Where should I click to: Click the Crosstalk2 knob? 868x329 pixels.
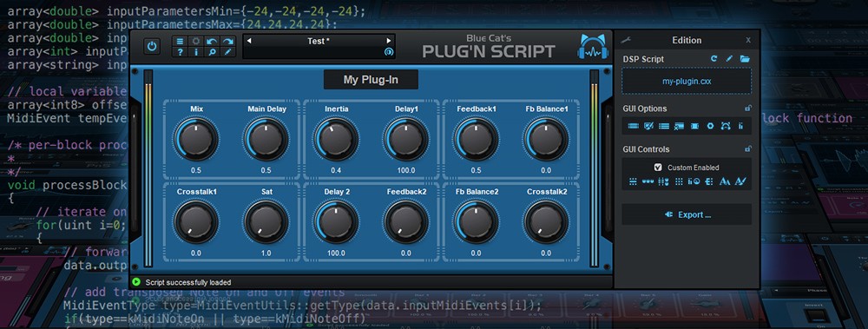coord(546,222)
